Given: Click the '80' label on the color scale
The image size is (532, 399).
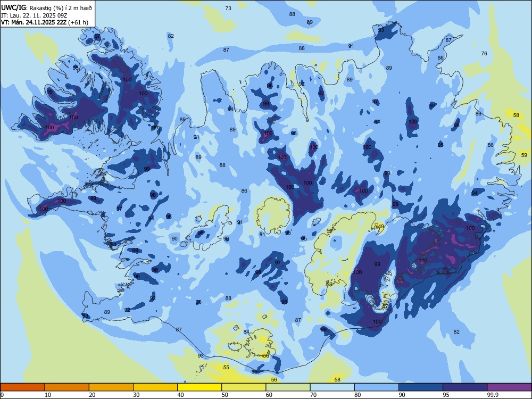Looking at the screenshot, I should tap(358, 395).
